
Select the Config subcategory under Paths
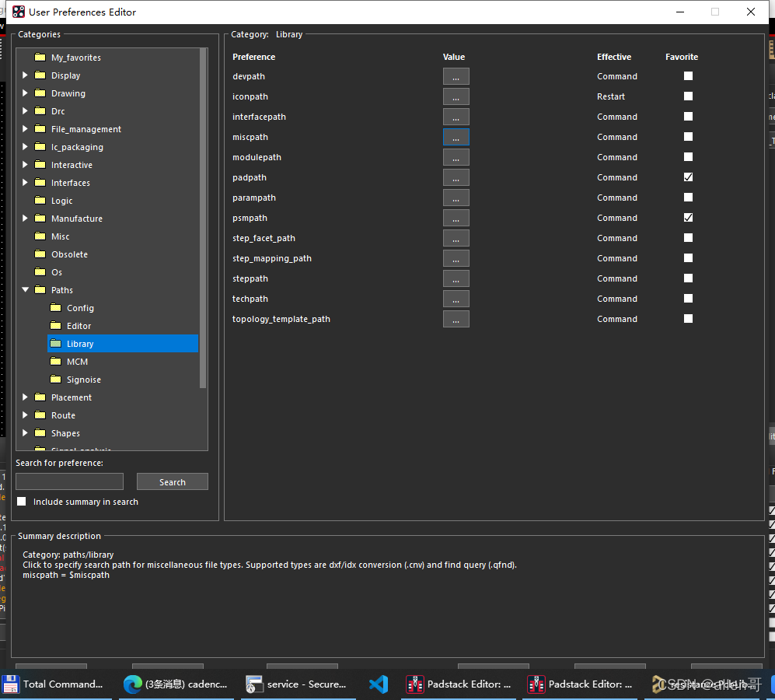[80, 308]
